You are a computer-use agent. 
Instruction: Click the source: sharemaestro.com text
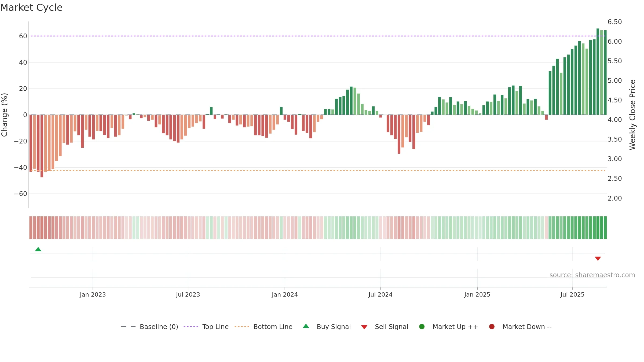click(592, 275)
